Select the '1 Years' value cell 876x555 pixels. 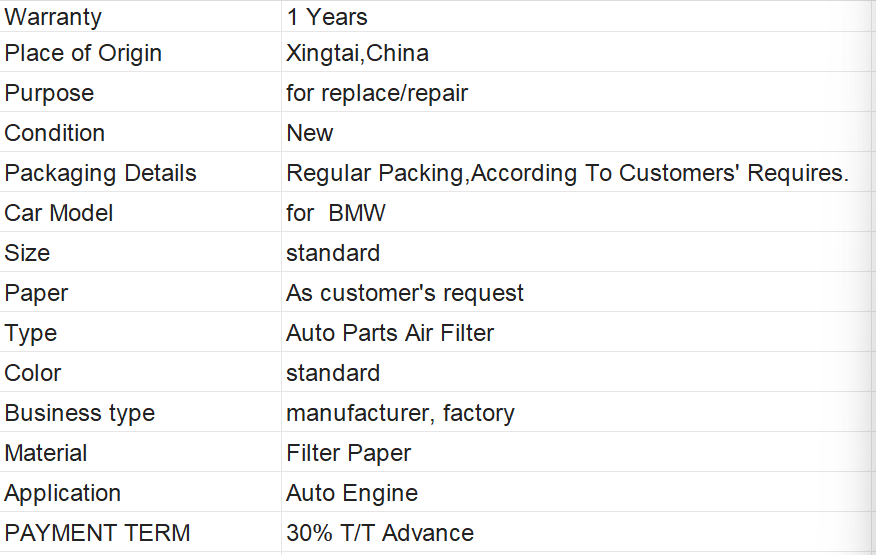[x=327, y=17]
